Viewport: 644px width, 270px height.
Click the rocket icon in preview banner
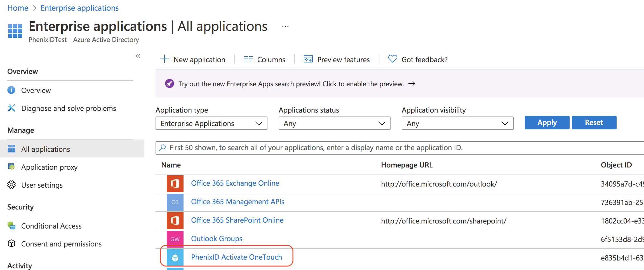pos(169,84)
